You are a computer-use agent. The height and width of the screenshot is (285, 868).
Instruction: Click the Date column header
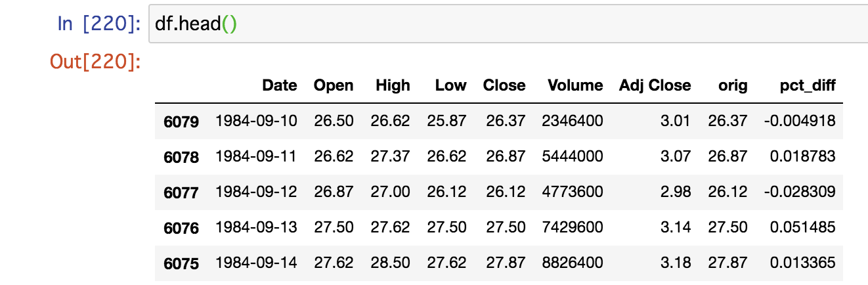(x=279, y=85)
